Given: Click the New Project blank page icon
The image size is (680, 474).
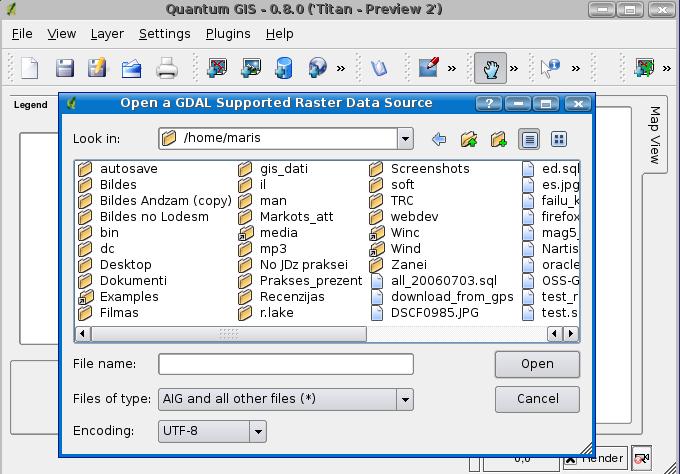Looking at the screenshot, I should [29, 68].
